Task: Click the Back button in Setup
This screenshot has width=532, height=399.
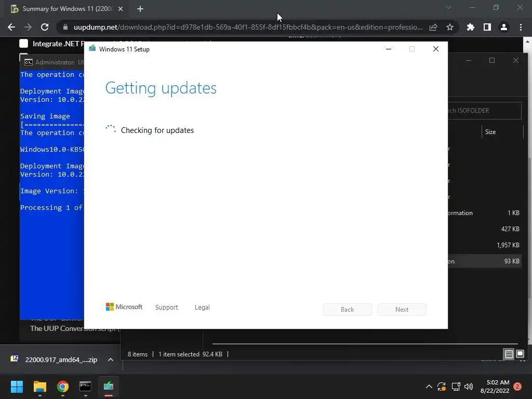Action: point(348,310)
